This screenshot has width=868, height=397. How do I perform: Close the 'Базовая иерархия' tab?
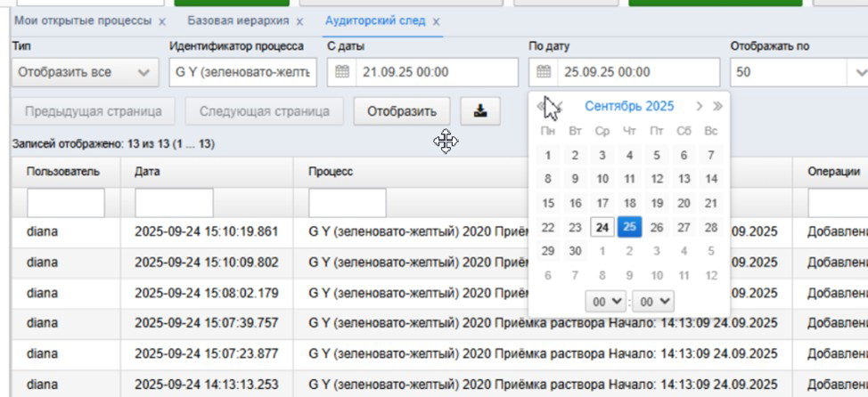tap(299, 22)
